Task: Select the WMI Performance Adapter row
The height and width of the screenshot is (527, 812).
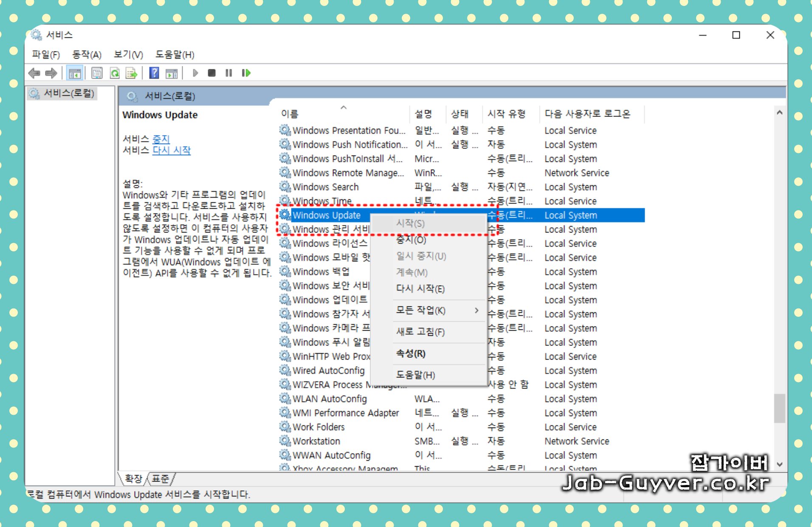Action: click(x=462, y=413)
